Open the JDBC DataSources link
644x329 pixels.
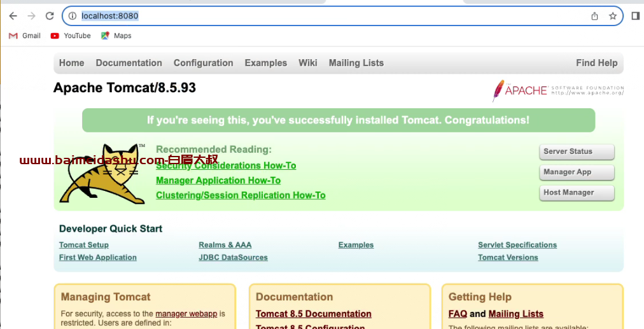point(234,258)
